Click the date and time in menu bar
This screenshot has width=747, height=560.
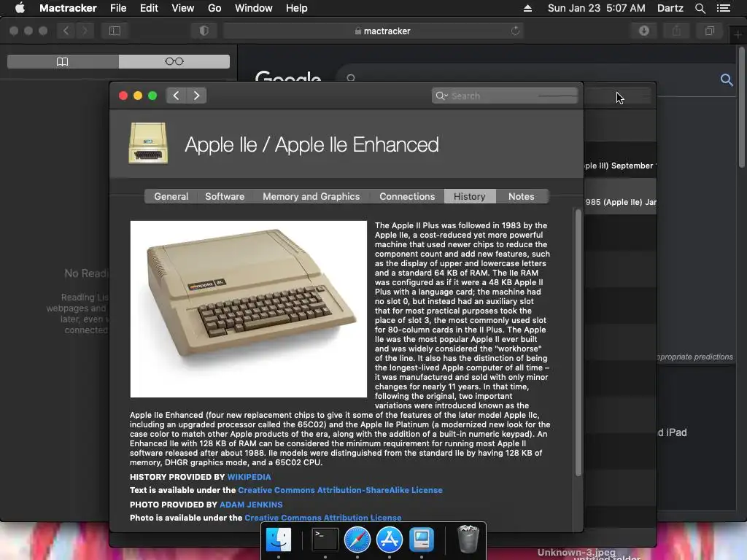point(597,8)
